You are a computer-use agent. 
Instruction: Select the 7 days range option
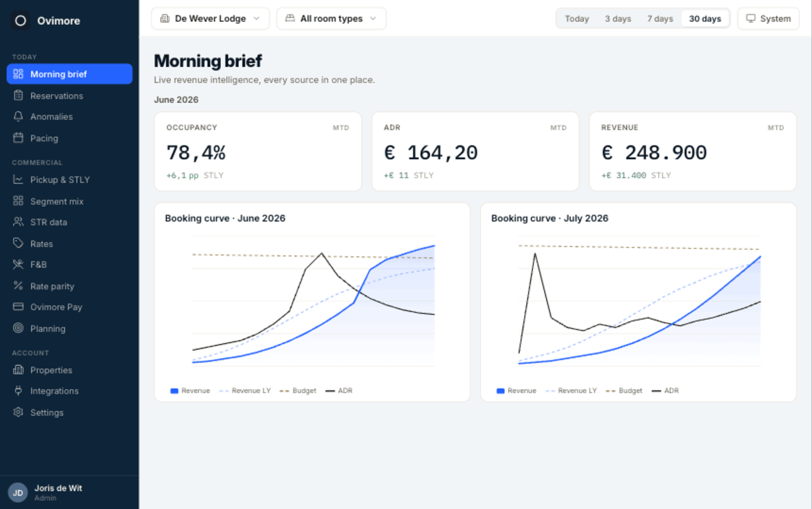point(660,19)
